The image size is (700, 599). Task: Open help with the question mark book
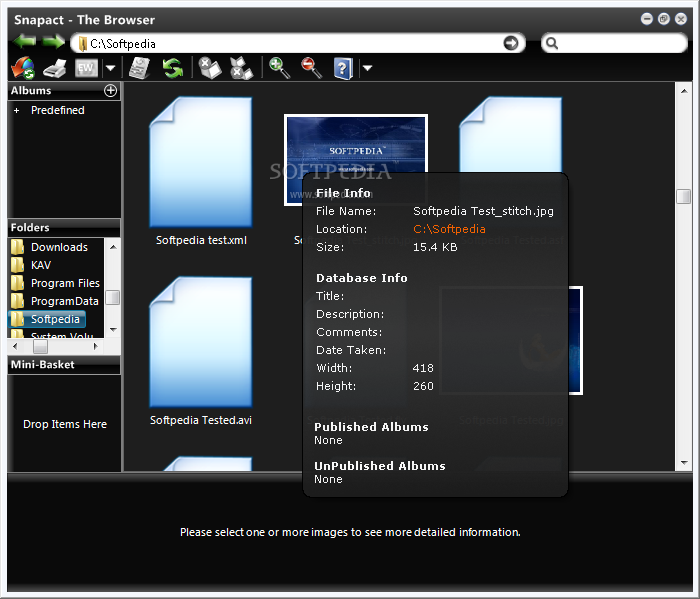point(343,69)
